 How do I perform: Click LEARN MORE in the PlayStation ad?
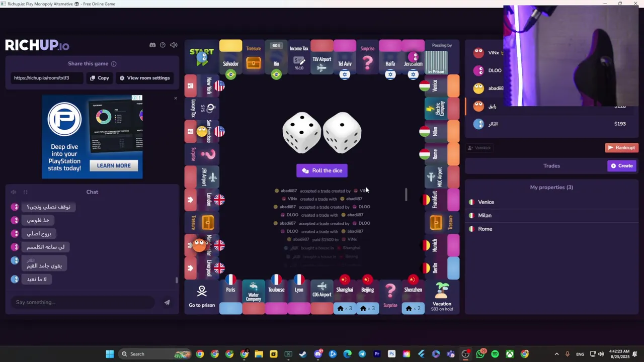coord(114,165)
